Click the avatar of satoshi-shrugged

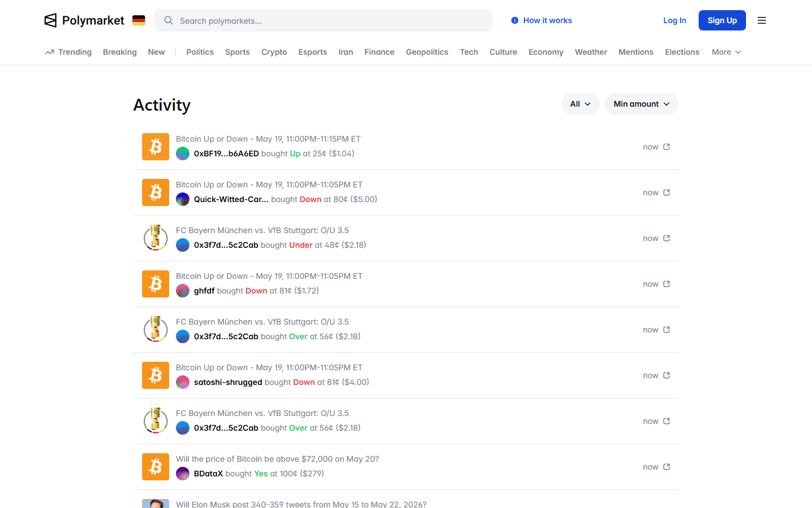click(183, 382)
